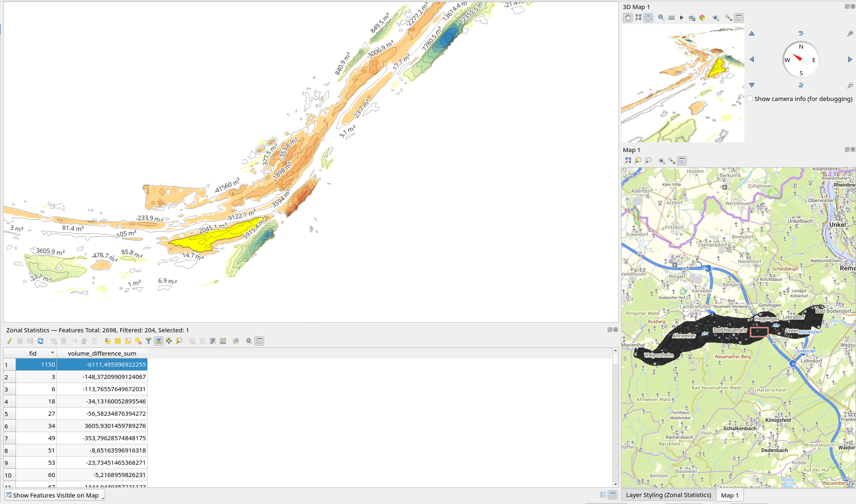The image size is (856, 504).
Task: Select features using an expression
Action: (x=108, y=341)
